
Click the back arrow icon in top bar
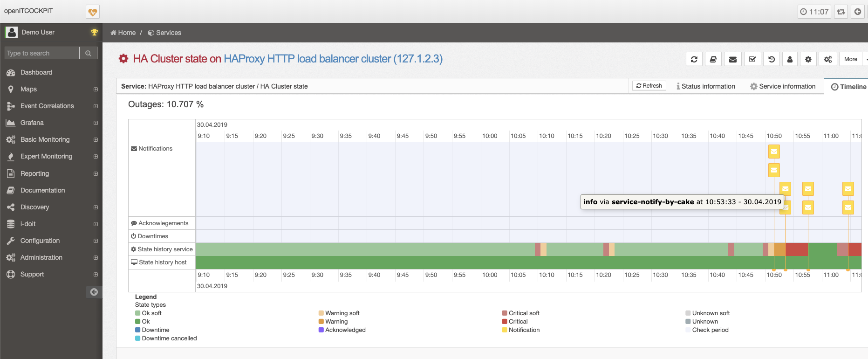click(858, 12)
